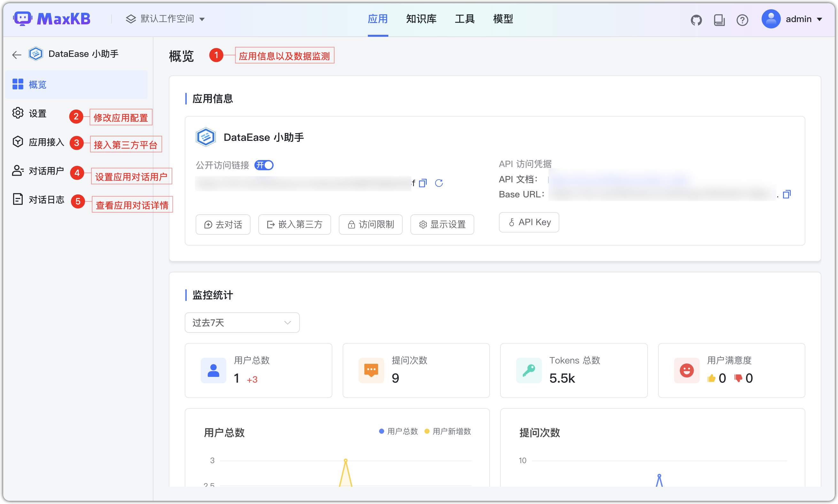
Task: Click the back arrow beside DataEase 小助手
Action: pos(16,54)
